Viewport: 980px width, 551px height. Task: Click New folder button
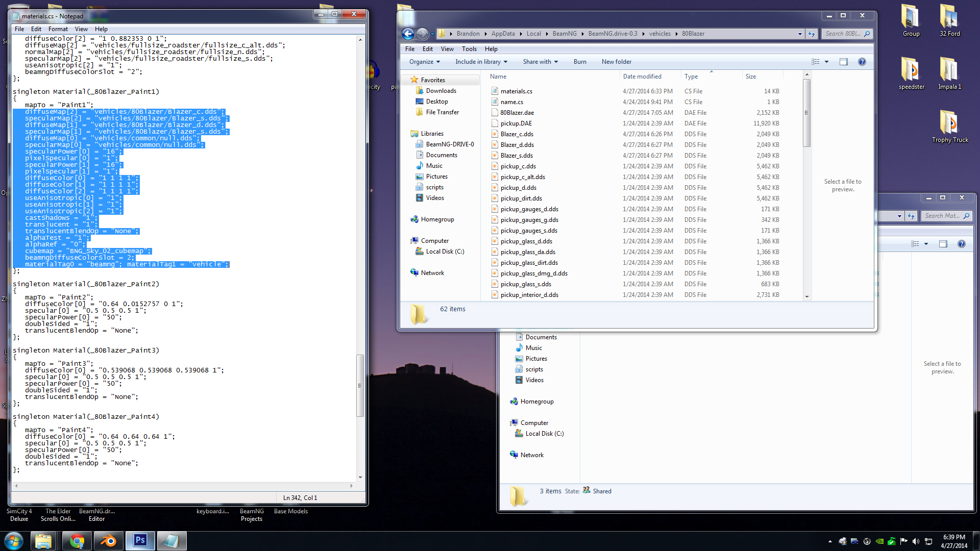(x=617, y=62)
